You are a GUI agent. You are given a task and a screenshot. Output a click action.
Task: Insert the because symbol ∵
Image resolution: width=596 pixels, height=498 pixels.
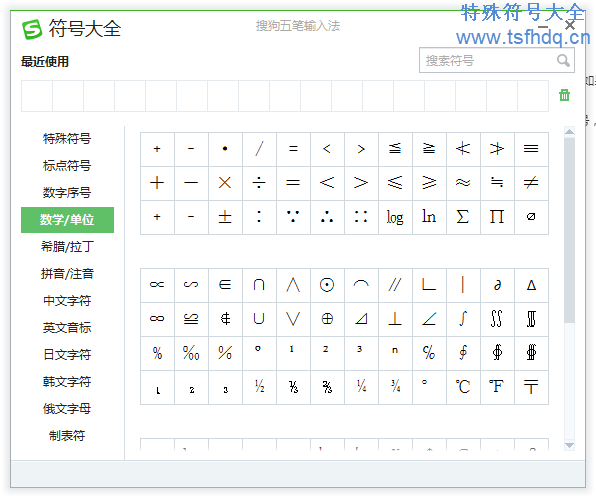pos(293,217)
